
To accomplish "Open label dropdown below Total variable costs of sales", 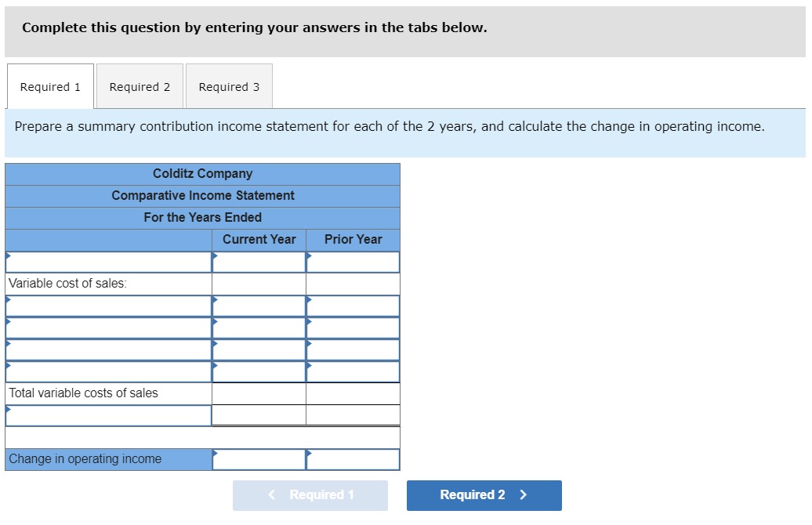I will (108, 415).
